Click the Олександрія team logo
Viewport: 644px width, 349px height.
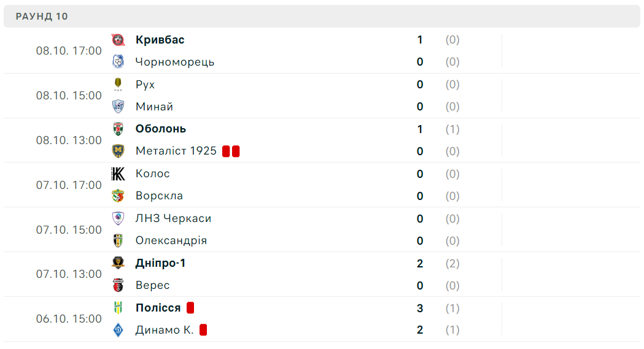118,240
